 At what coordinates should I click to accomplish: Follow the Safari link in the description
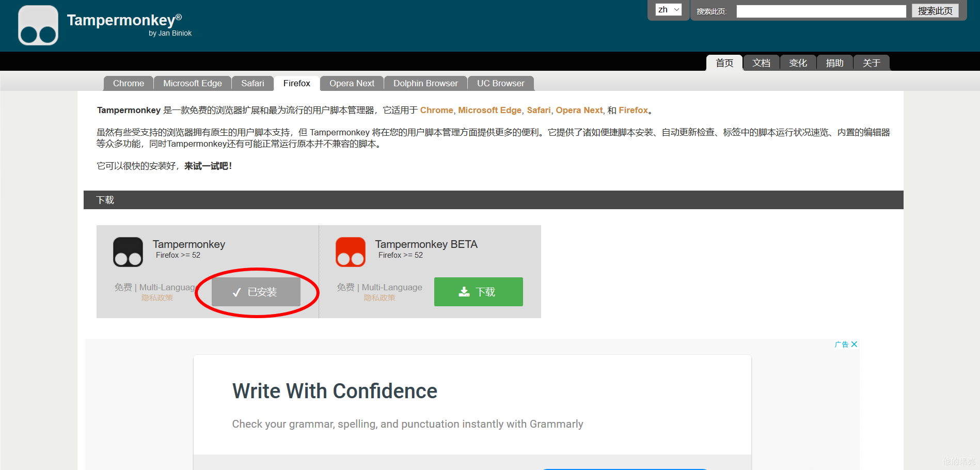click(539, 110)
